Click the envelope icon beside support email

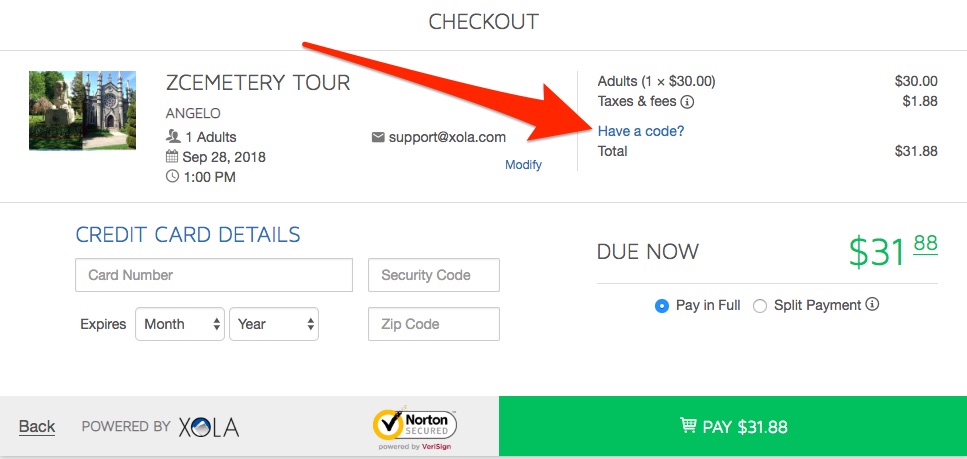click(x=378, y=137)
